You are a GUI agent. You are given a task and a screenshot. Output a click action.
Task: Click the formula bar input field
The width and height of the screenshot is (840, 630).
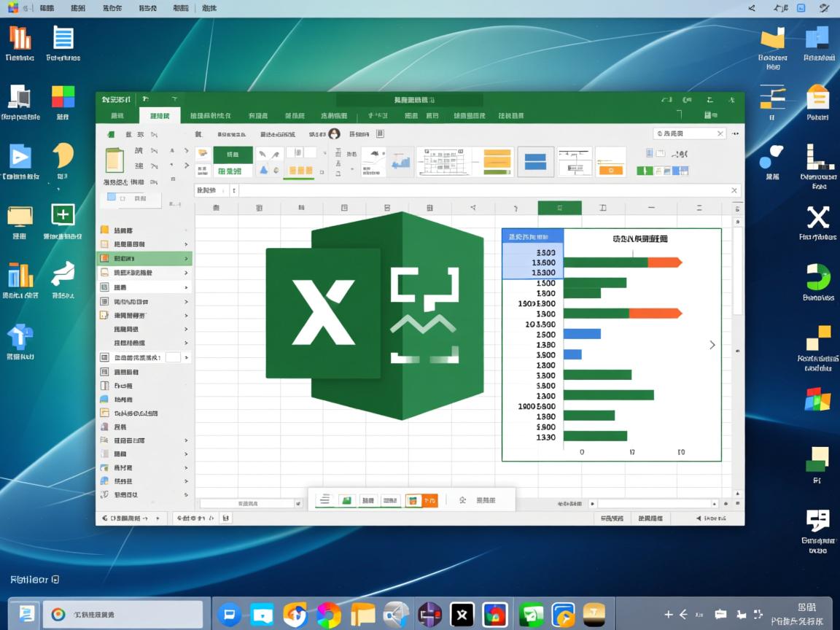481,190
